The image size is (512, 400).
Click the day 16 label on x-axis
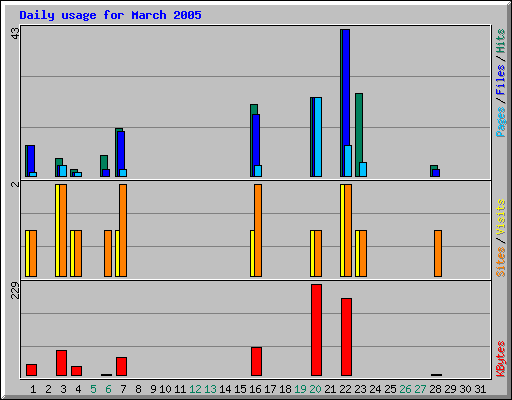[x=255, y=389]
